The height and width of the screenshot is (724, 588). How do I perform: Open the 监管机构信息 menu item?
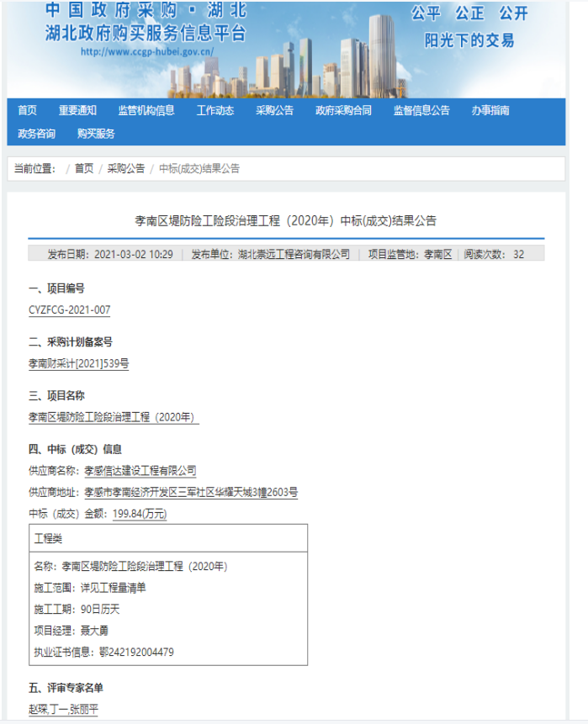coord(146,110)
